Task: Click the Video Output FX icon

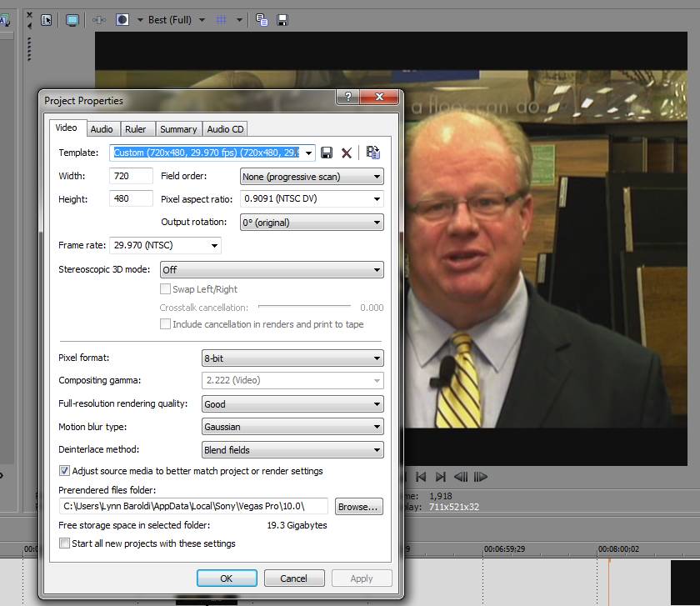Action: (98, 20)
